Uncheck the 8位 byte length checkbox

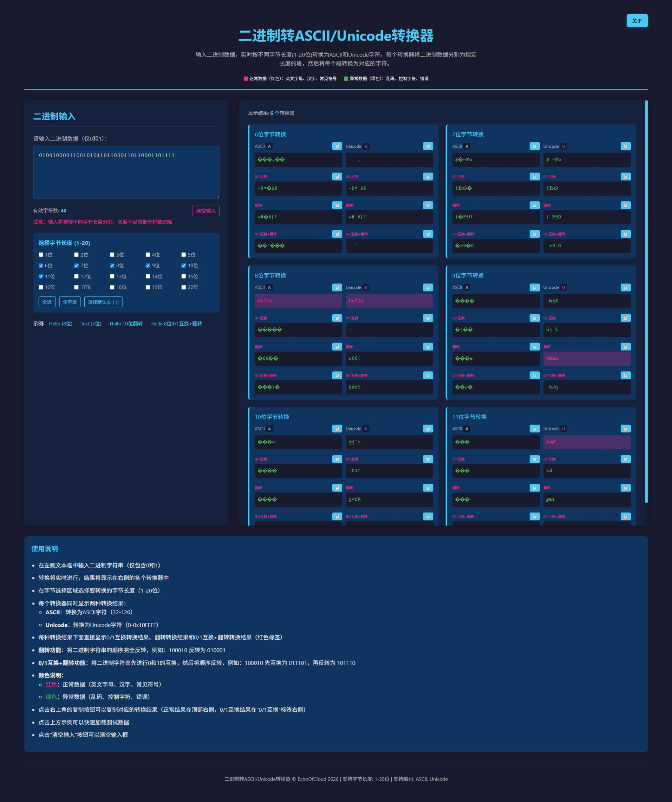point(112,265)
